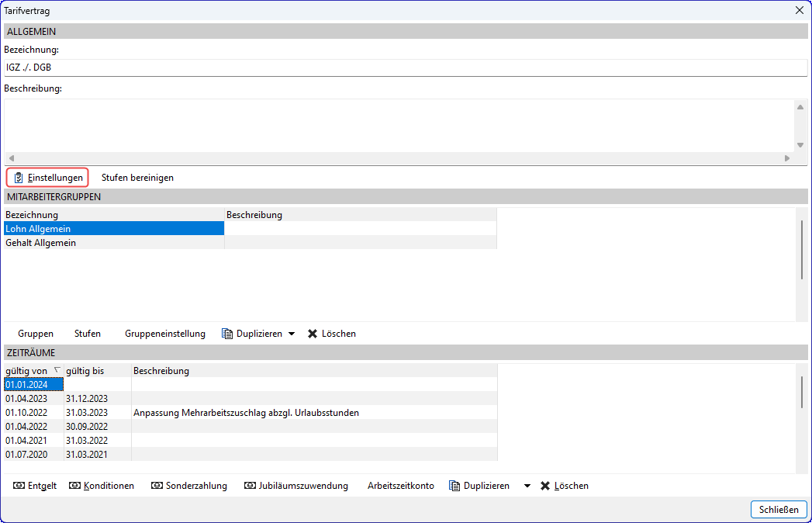The width and height of the screenshot is (812, 523).
Task: Click Beschreibung horizontal scroll left arrow
Action: pyautogui.click(x=12, y=158)
